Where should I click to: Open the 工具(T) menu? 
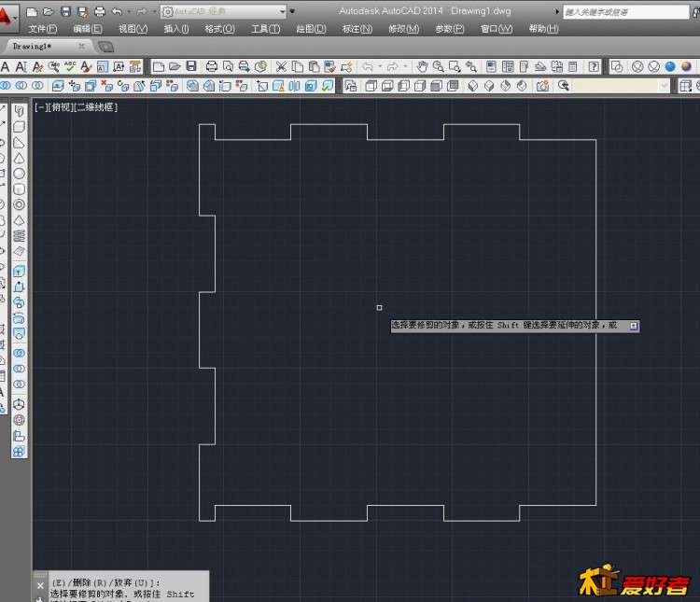coord(266,29)
